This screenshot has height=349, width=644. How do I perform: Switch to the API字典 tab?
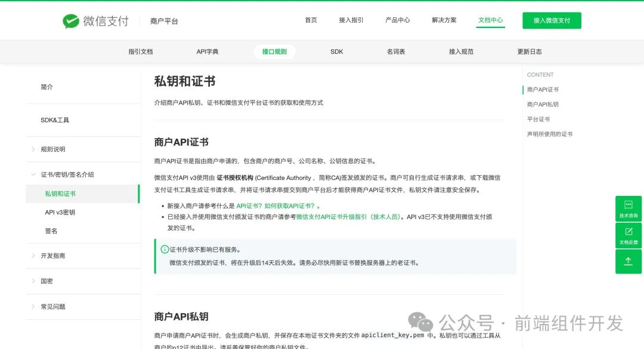point(208,52)
